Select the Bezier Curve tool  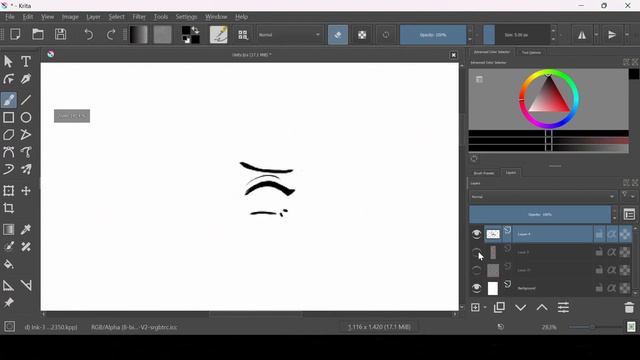(x=8, y=152)
